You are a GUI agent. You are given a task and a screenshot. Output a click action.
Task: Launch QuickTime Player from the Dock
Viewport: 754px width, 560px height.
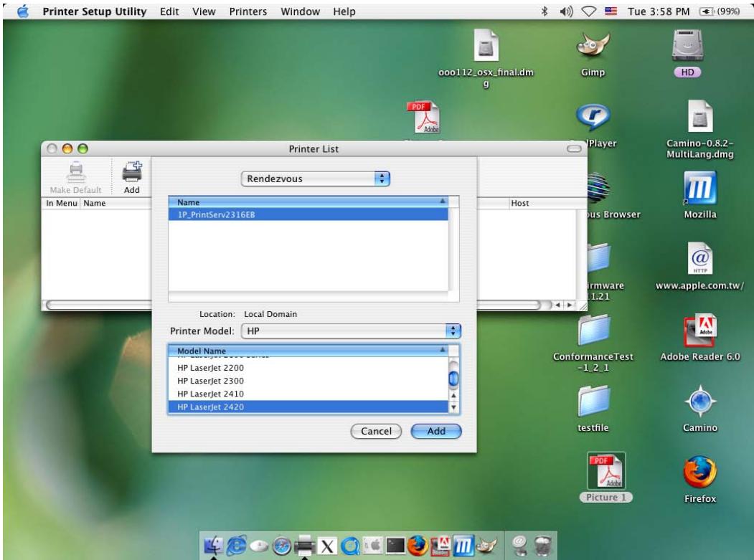point(350,546)
